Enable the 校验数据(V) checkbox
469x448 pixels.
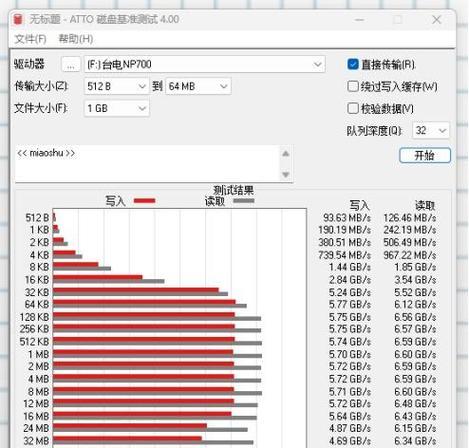pyautogui.click(x=353, y=108)
